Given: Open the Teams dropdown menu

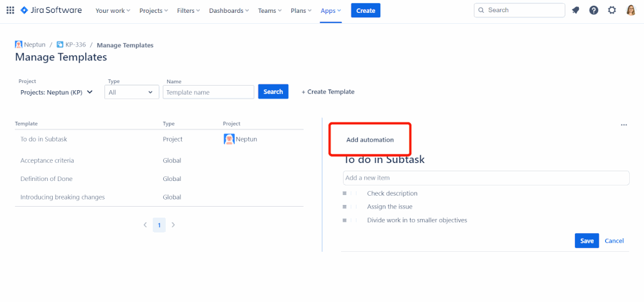Looking at the screenshot, I should [270, 11].
